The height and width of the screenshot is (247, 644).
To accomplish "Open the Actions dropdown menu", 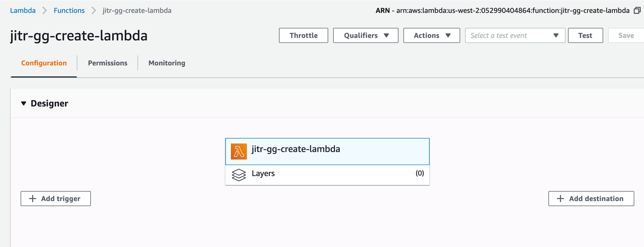I will [x=432, y=35].
